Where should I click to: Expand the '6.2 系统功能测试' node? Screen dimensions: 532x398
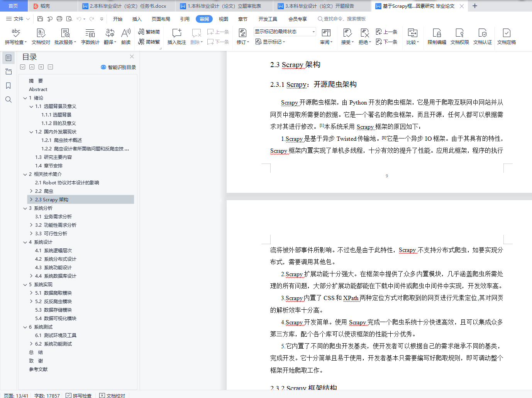click(31, 344)
